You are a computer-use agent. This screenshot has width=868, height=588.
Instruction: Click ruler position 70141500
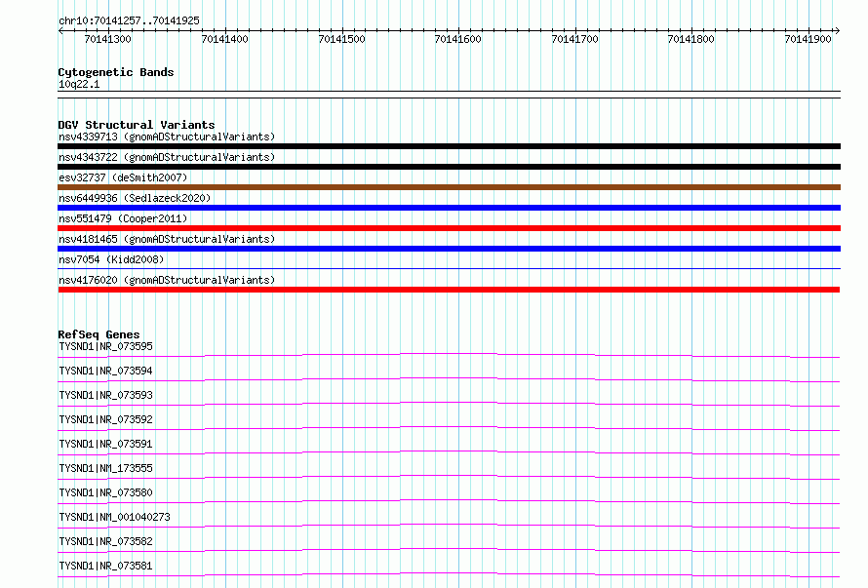[x=341, y=39]
